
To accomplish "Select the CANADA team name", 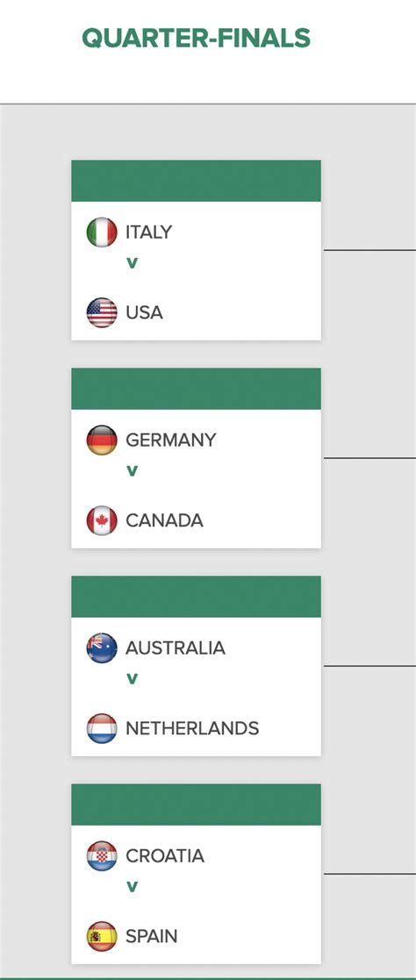I will coord(164,520).
